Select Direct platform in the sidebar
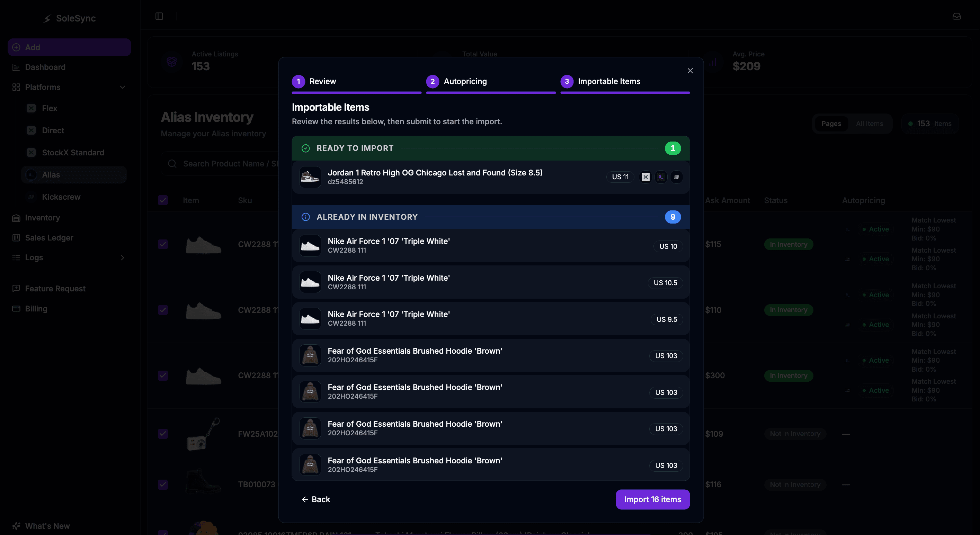Screen dimensions: 980x535 coord(74,130)
